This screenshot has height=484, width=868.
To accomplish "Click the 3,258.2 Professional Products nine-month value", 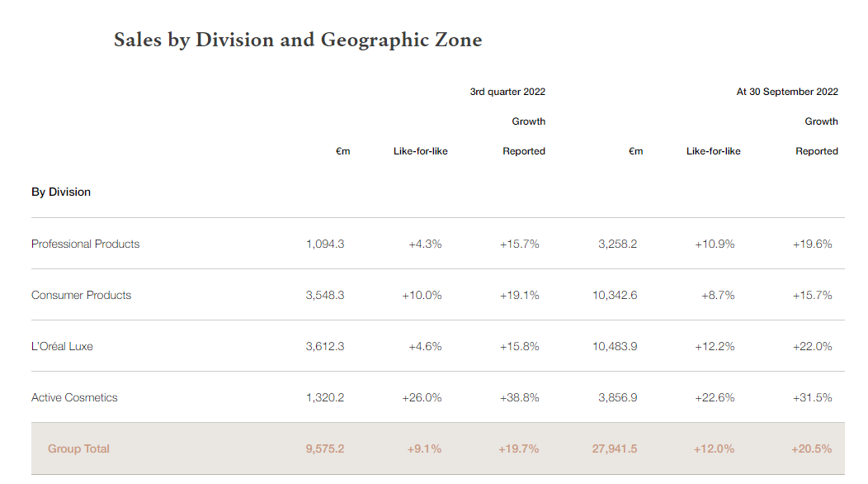I will pos(618,244).
